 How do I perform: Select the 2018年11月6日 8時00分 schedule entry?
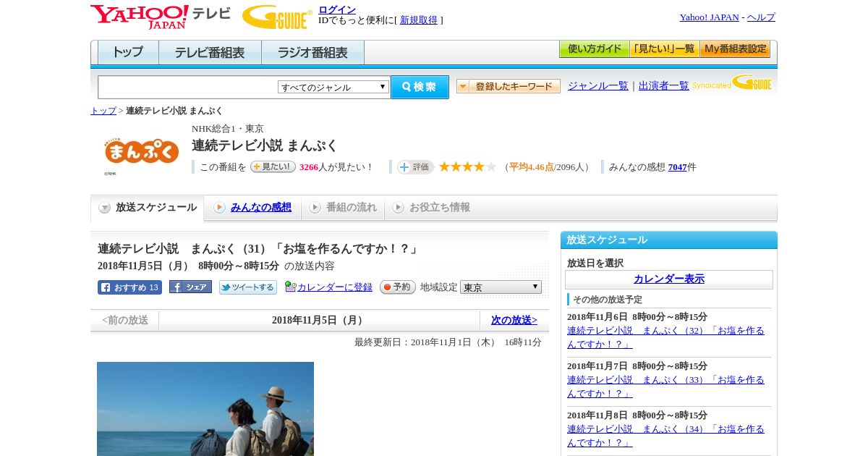tap(637, 317)
